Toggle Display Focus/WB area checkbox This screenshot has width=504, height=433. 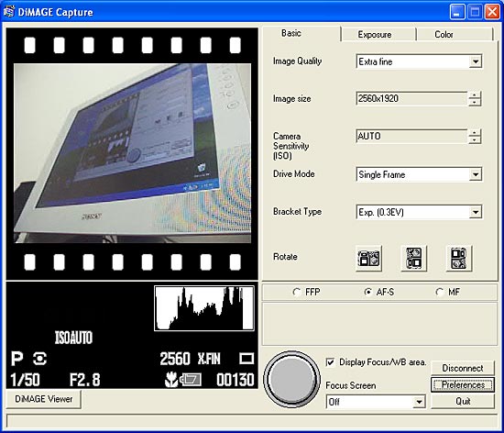pos(330,362)
